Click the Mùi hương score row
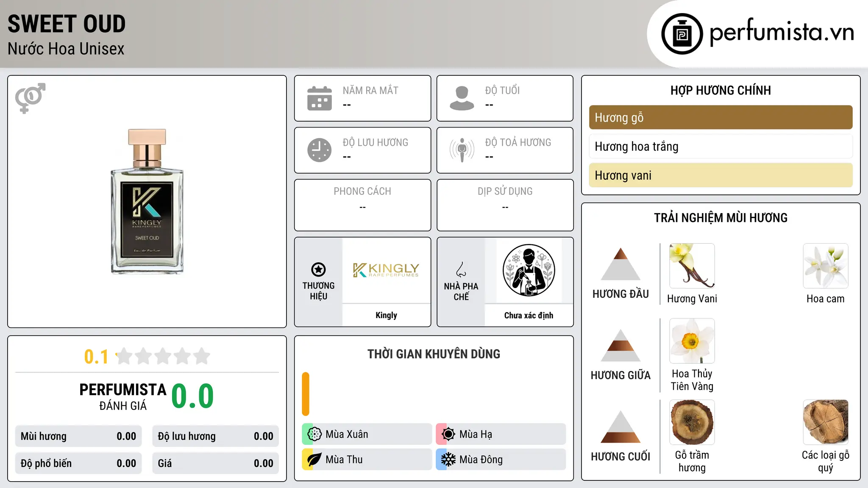Viewport: 868px width, 488px height. tap(78, 436)
